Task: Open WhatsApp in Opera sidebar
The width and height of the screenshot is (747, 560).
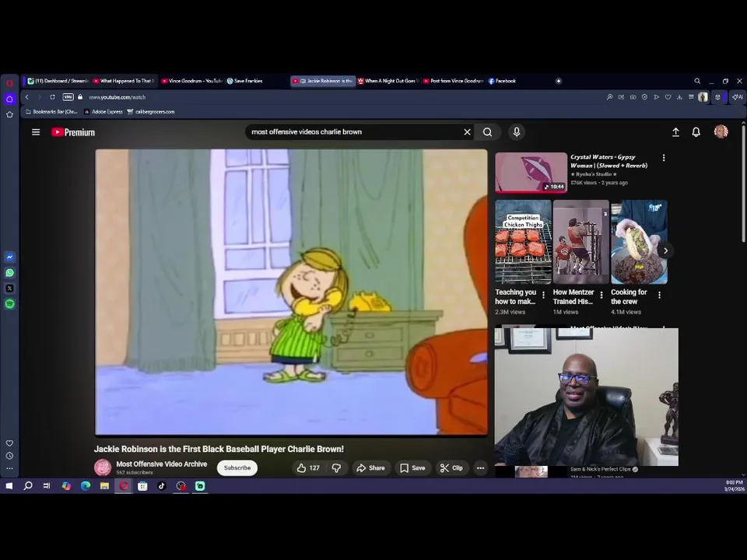Action: click(9, 273)
